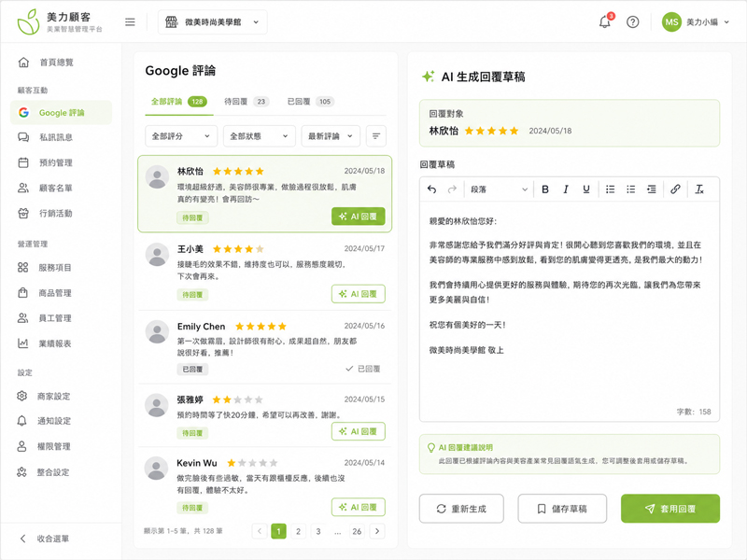Click the 待回覆 tag on 張雅婷's review
Image resolution: width=747 pixels, height=560 pixels.
point(192,433)
